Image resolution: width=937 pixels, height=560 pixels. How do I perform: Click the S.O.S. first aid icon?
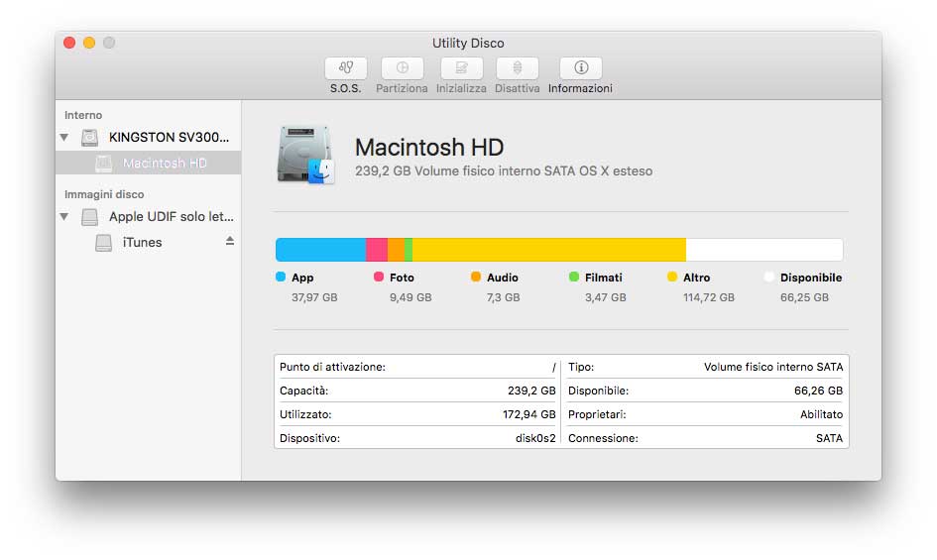click(x=345, y=68)
